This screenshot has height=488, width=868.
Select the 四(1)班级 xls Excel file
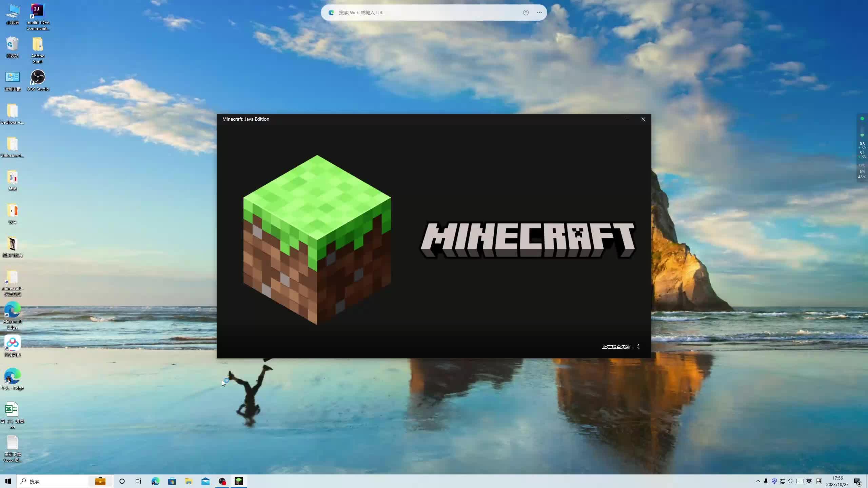pos(13,415)
